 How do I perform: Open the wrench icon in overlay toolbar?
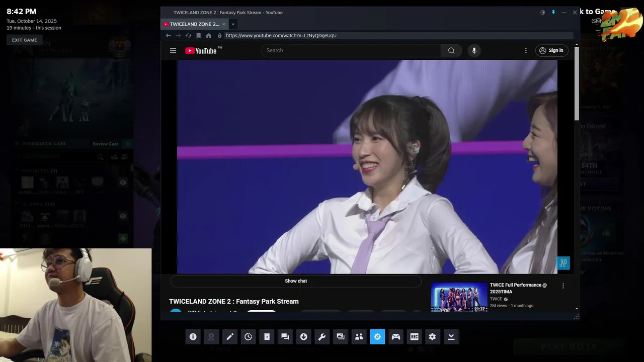coord(322,337)
